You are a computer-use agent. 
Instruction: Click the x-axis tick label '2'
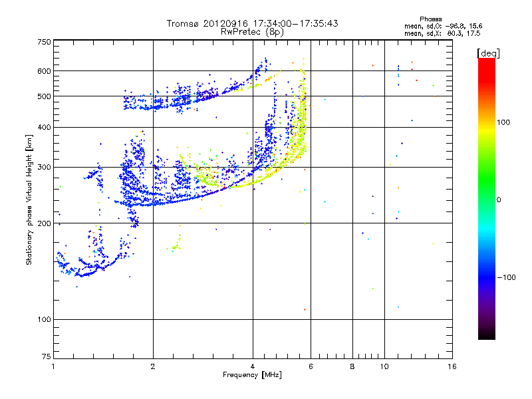point(153,366)
